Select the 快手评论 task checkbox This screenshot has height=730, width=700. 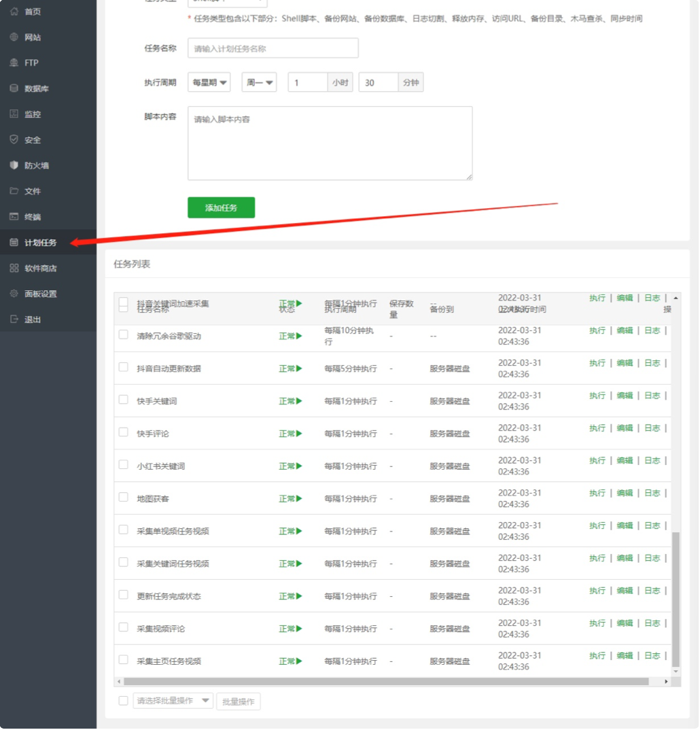(x=123, y=432)
